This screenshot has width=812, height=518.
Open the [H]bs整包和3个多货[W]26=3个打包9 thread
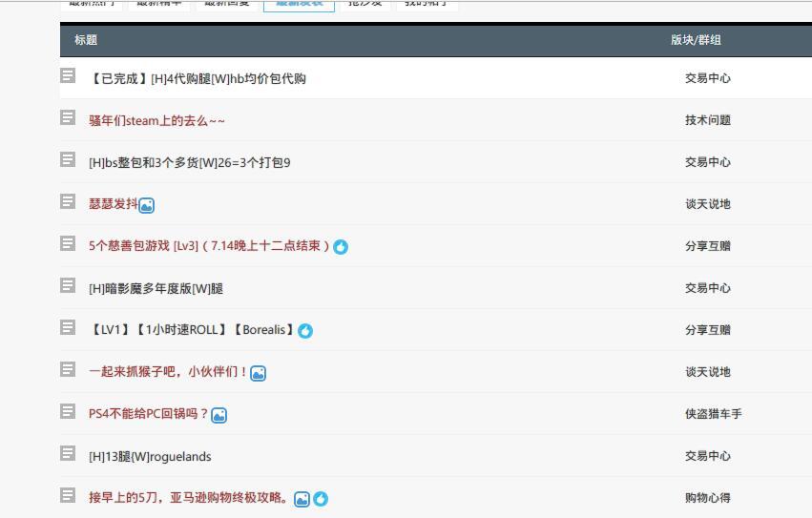(x=190, y=163)
